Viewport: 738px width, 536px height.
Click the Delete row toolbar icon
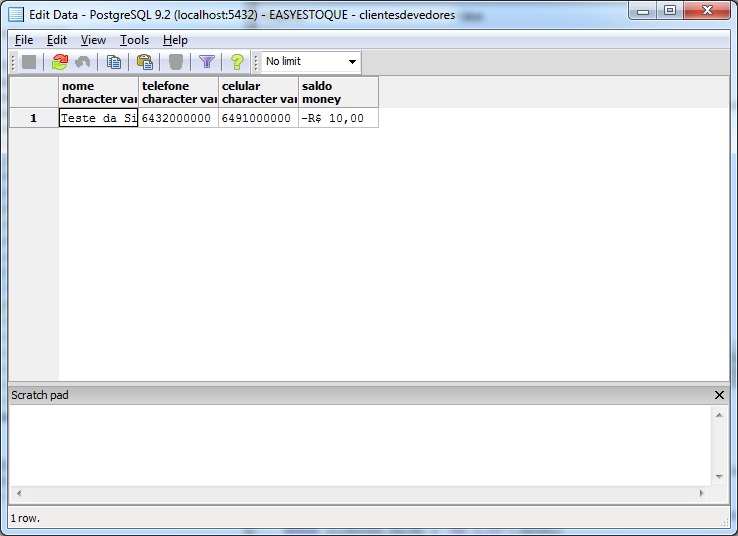pyautogui.click(x=176, y=62)
